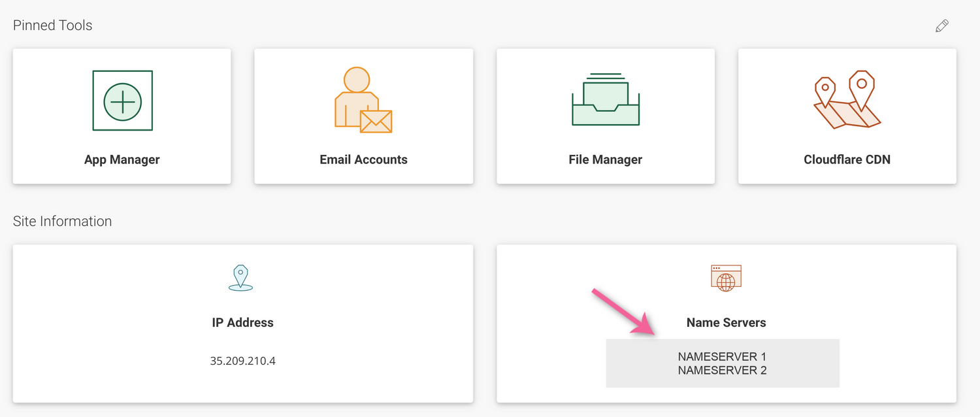The height and width of the screenshot is (417, 980).
Task: Select the IP address 35.209.210.4
Action: pos(243,361)
